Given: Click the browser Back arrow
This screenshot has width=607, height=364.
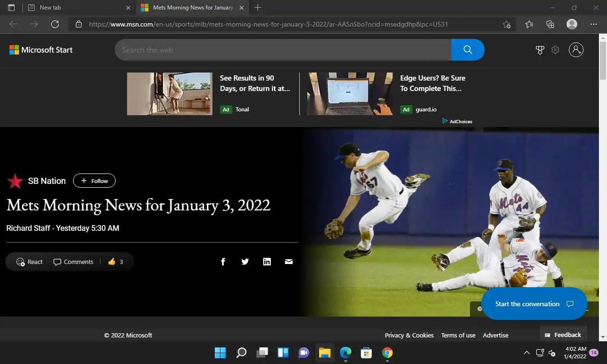Looking at the screenshot, I should (x=13, y=24).
